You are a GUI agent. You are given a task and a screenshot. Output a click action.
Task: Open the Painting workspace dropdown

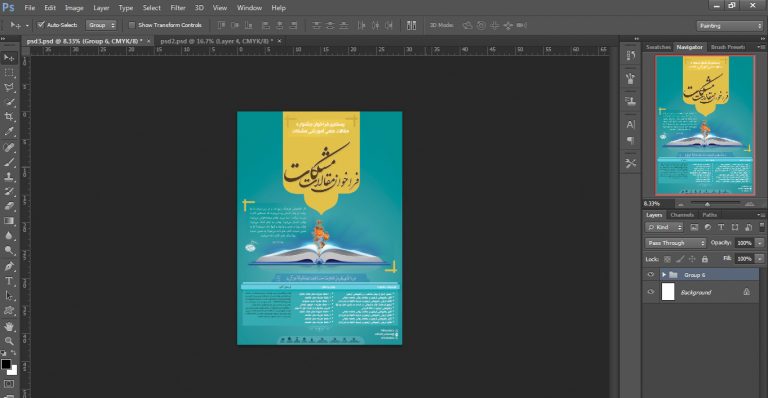coord(730,25)
